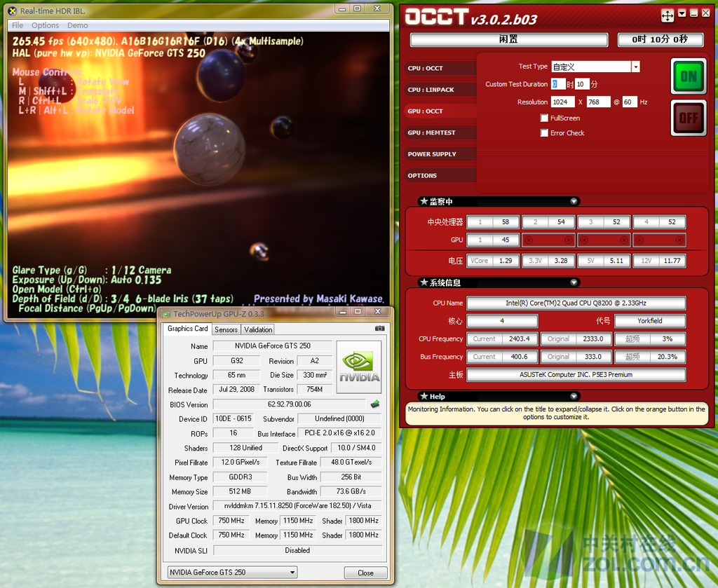Image resolution: width=718 pixels, height=588 pixels.
Task: Click the star icon beside 系统信息
Action: coord(424,282)
